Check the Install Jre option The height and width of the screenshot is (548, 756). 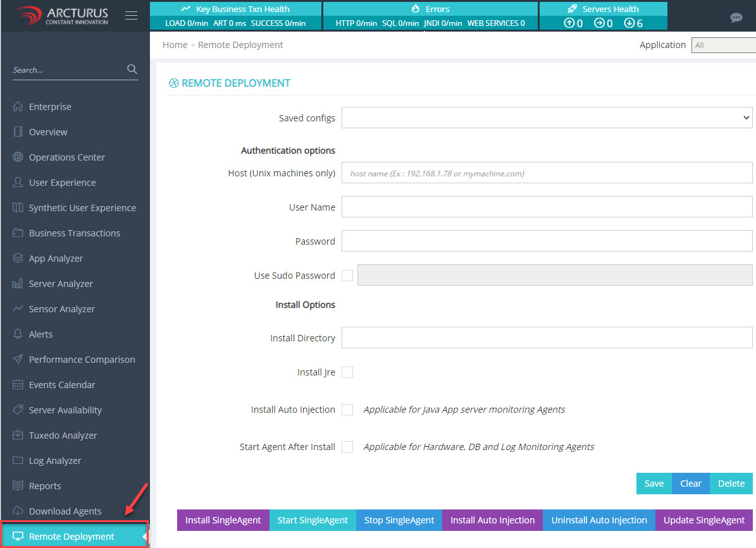click(x=347, y=372)
